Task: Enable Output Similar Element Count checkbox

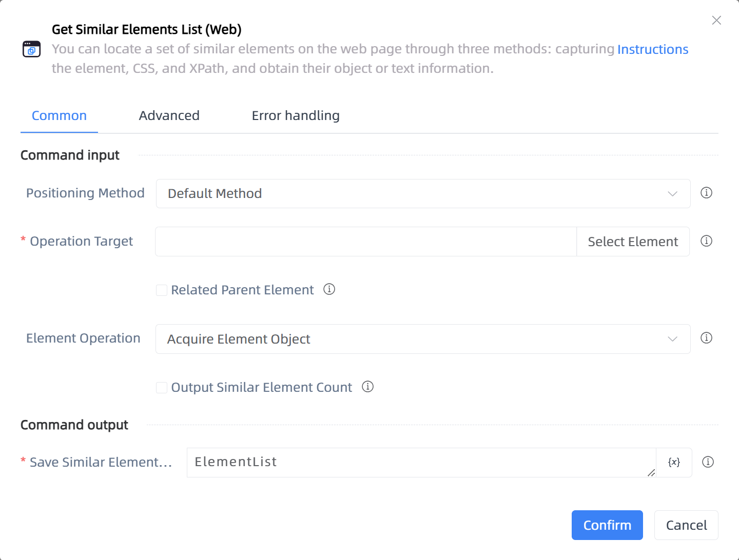Action: coord(162,388)
